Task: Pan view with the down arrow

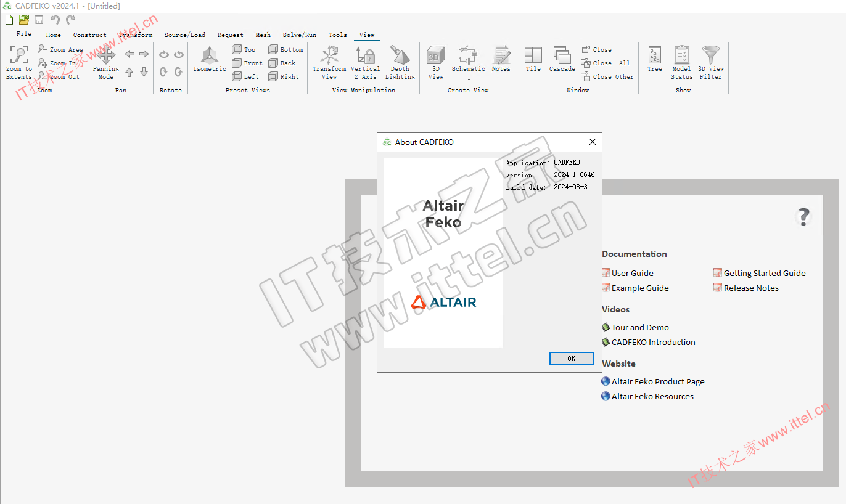Action: 144,72
